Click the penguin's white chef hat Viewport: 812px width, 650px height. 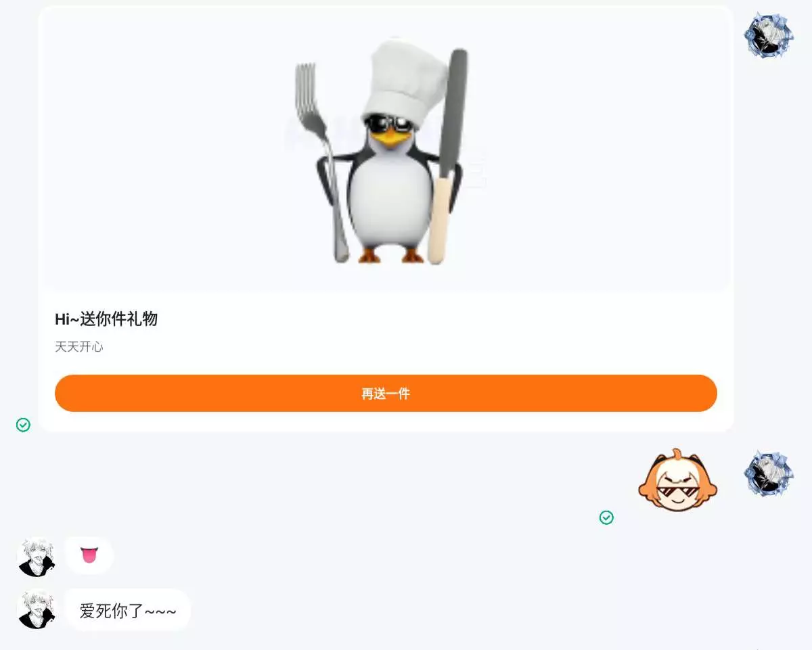405,83
